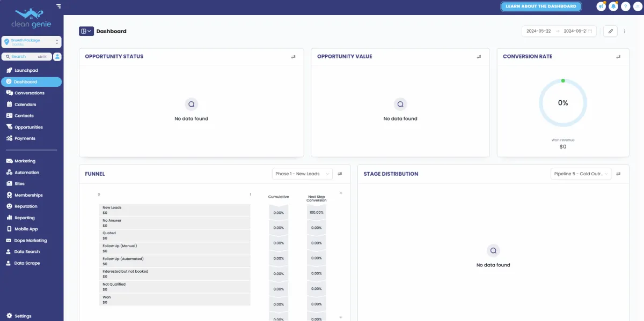Click Interested but not booked funnel bar
The width and height of the screenshot is (644, 321).
[x=174, y=274]
